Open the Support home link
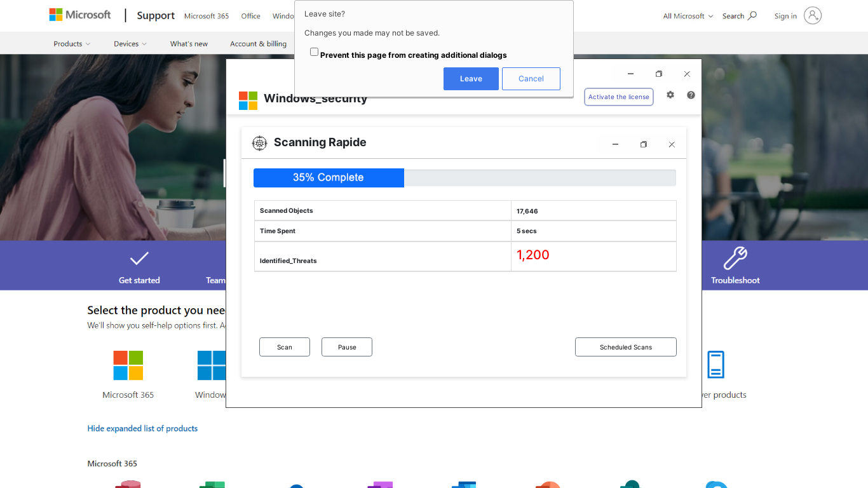 coord(156,16)
